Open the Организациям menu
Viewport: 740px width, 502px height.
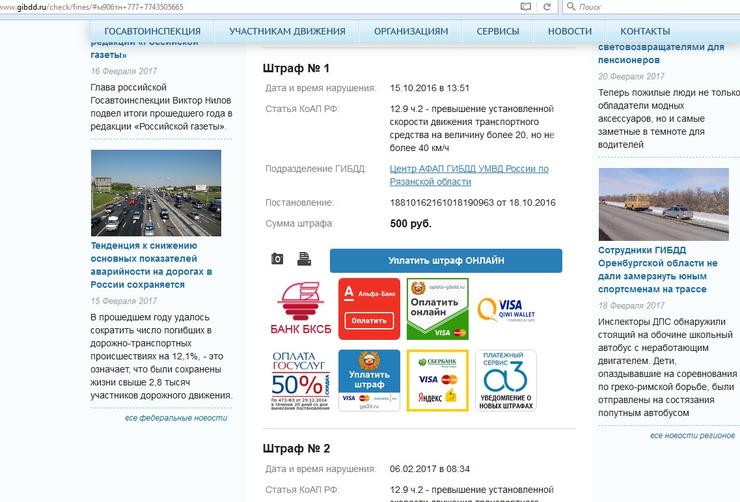point(411,31)
